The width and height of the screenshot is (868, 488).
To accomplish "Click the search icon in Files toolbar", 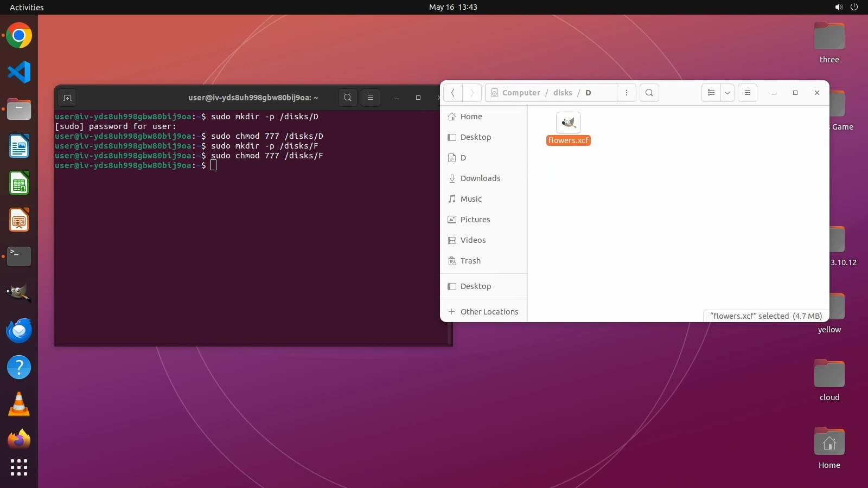I will tap(649, 93).
